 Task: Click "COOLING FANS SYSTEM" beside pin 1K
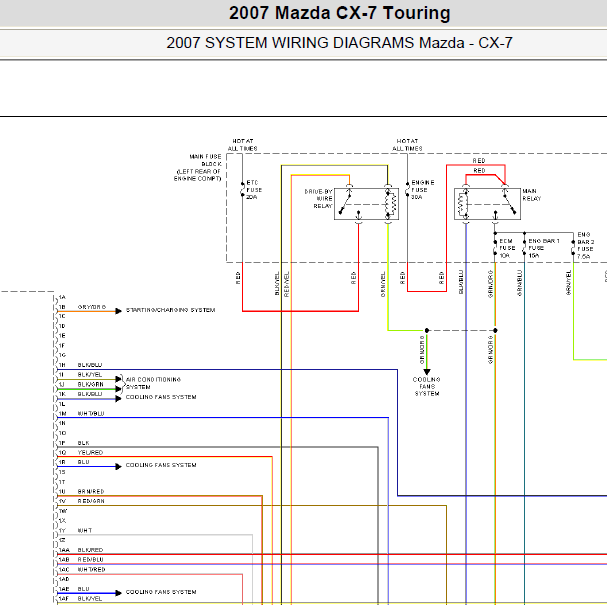[x=161, y=397]
